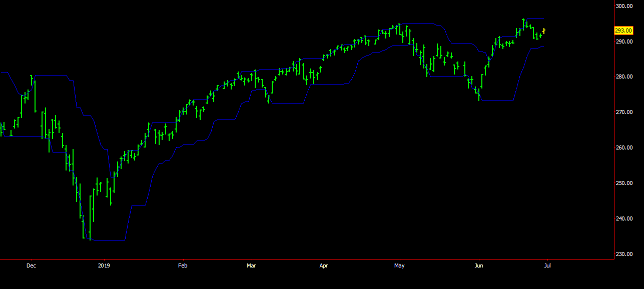This screenshot has width=644, height=289.
Task: Select the Apr date axis label
Action: click(324, 266)
